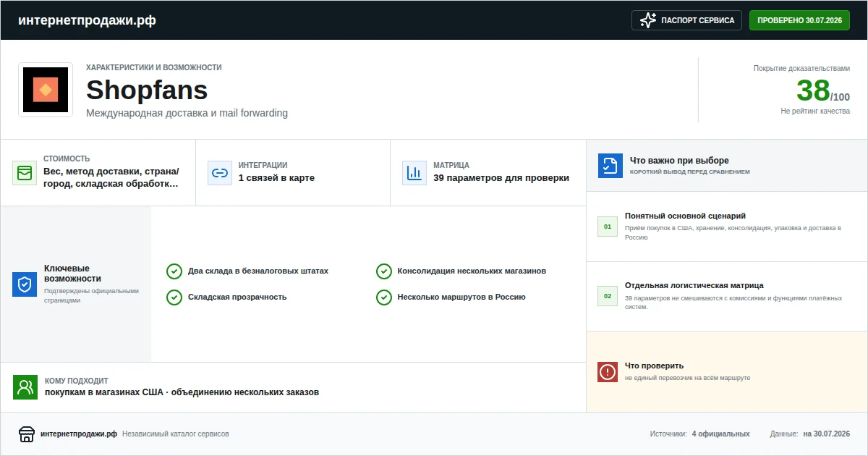Open the Стоимость card

pos(98,173)
